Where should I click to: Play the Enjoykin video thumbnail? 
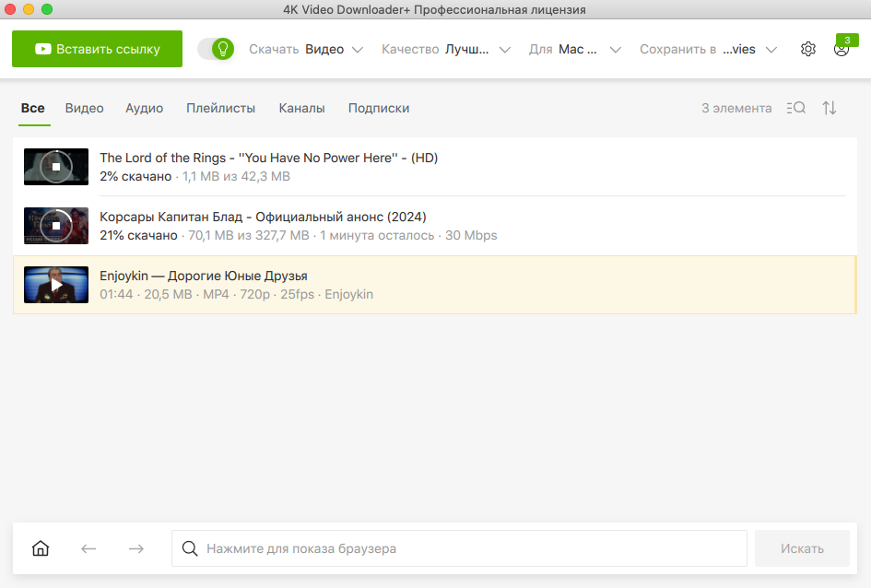56,286
